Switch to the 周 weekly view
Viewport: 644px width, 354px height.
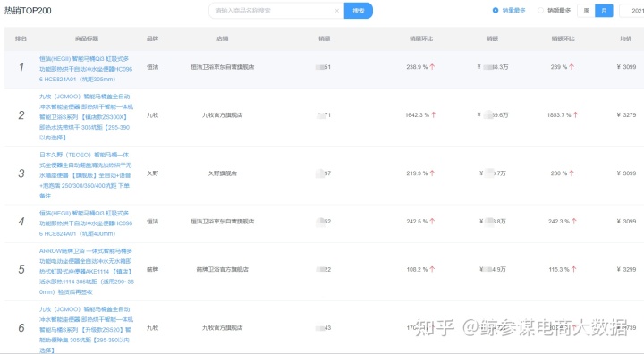(586, 11)
